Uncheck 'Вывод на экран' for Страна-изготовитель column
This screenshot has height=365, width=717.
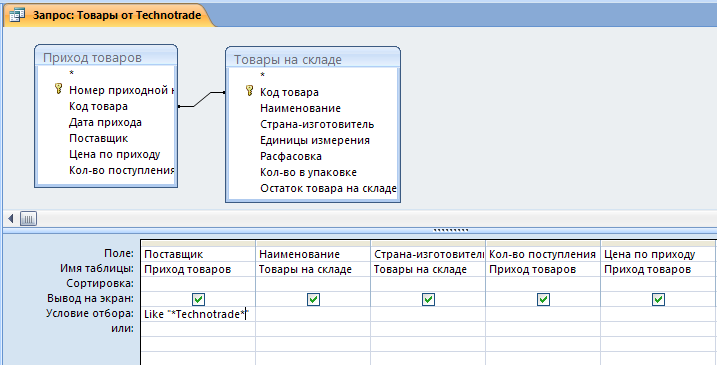tap(428, 299)
